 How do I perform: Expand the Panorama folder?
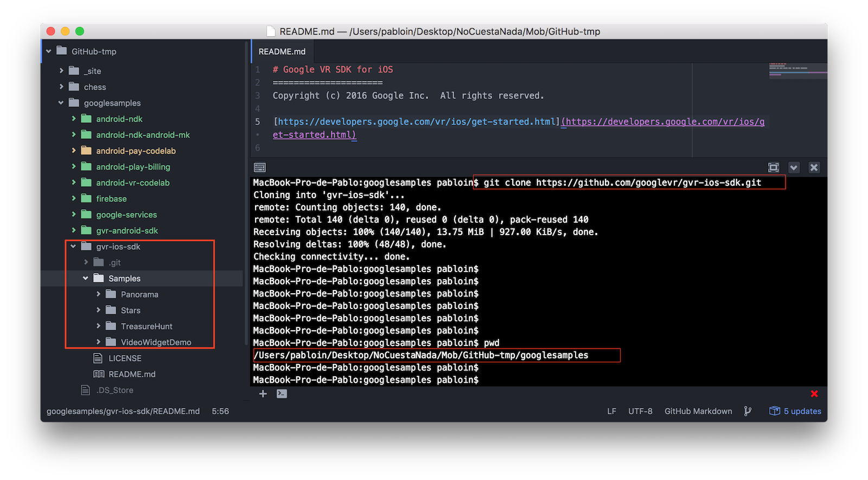[99, 294]
